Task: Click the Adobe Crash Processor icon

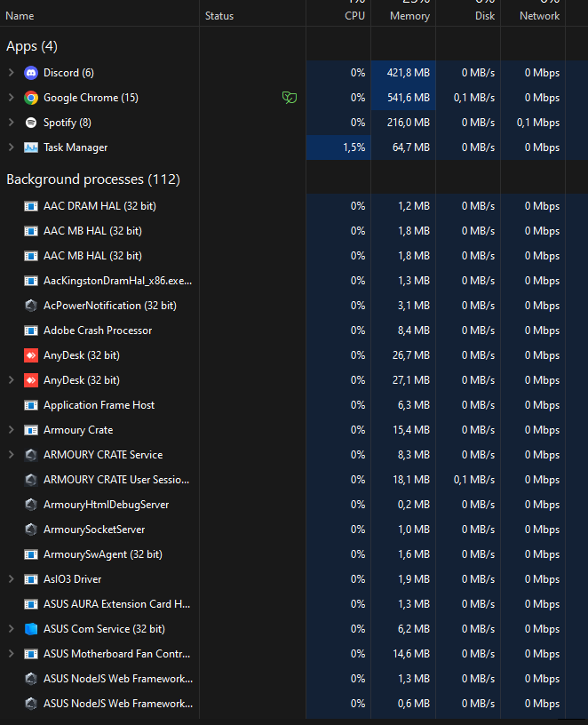Action: coord(31,331)
